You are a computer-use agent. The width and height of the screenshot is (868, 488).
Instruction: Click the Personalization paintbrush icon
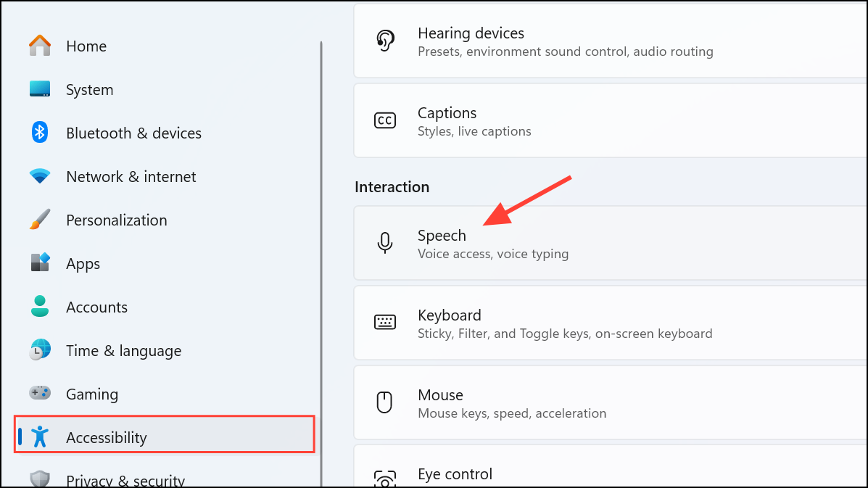40,220
